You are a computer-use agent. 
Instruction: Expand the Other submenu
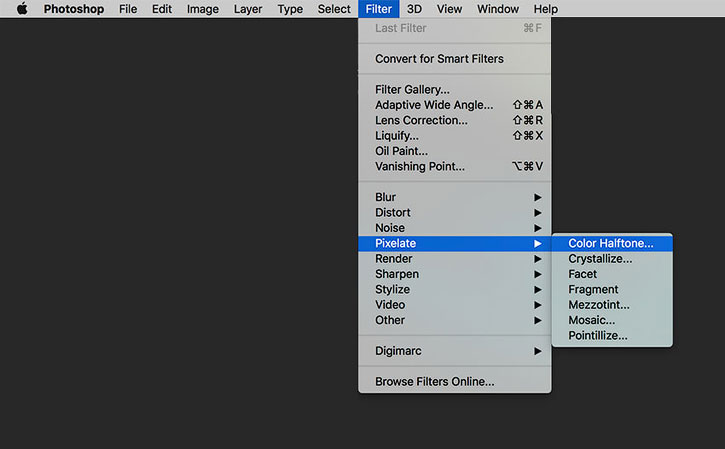455,320
